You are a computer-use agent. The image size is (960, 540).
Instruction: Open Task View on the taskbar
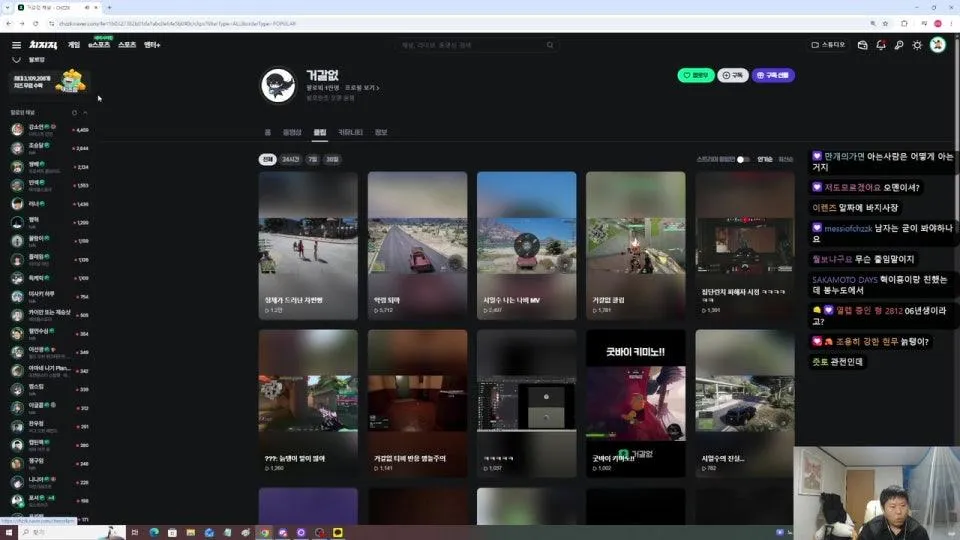[135, 533]
